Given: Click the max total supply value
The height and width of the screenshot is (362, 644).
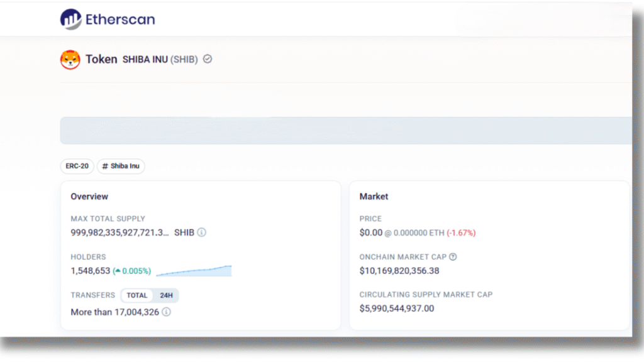Looking at the screenshot, I should (119, 233).
